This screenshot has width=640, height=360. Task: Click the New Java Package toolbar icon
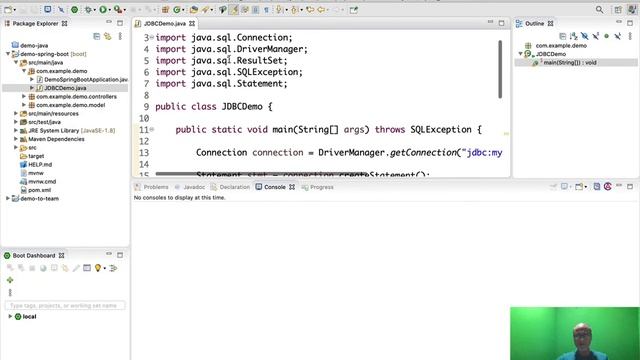click(165, 9)
